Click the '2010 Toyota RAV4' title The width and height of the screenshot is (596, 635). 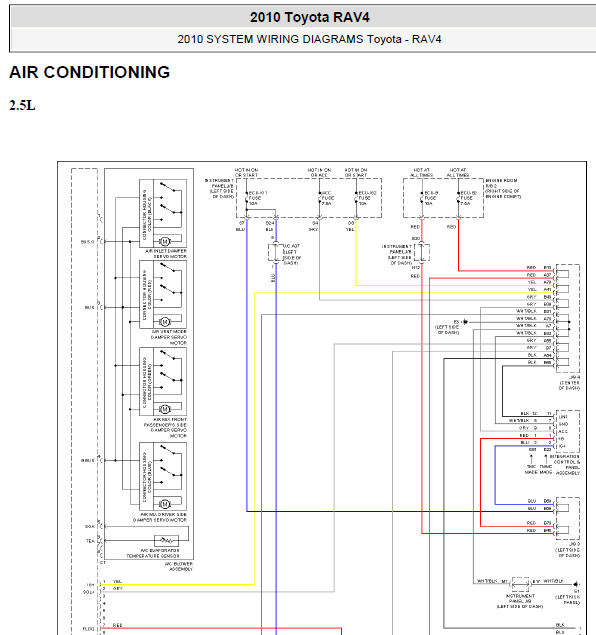pos(309,17)
